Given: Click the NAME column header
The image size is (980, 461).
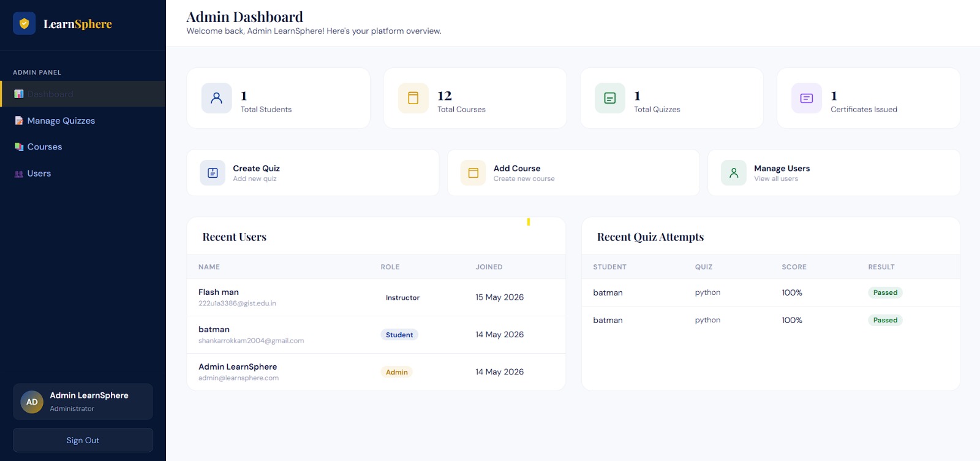Looking at the screenshot, I should click(x=209, y=267).
